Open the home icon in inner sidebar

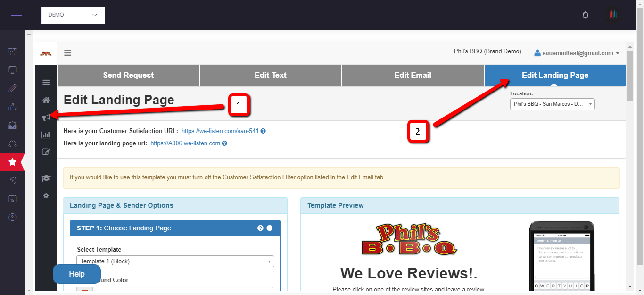[x=46, y=100]
